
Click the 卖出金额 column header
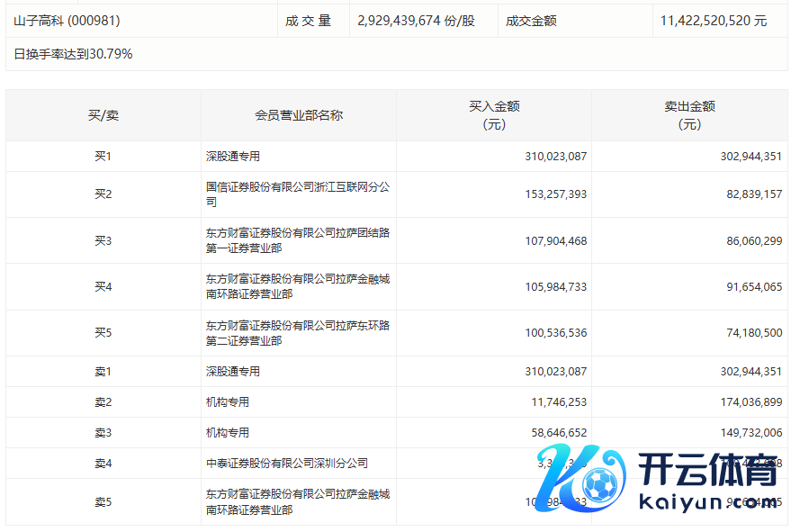tap(689, 115)
